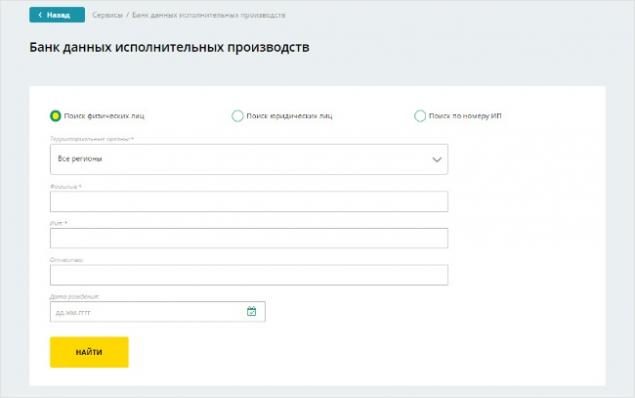Screen dimensions: 635x398
Task: Focus the Фамилия input field
Action: [249, 202]
